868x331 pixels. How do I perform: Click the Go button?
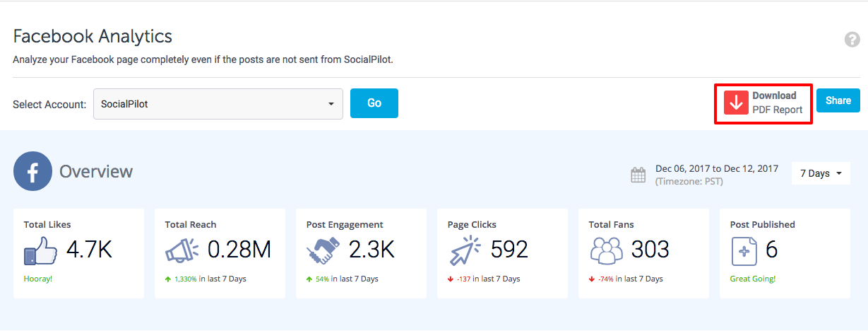(x=374, y=103)
